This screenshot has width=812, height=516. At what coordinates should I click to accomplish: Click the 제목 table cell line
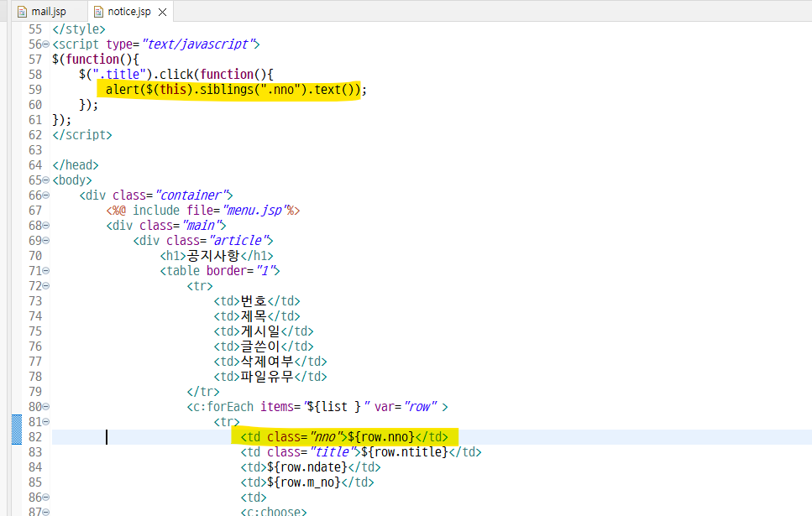click(x=257, y=316)
